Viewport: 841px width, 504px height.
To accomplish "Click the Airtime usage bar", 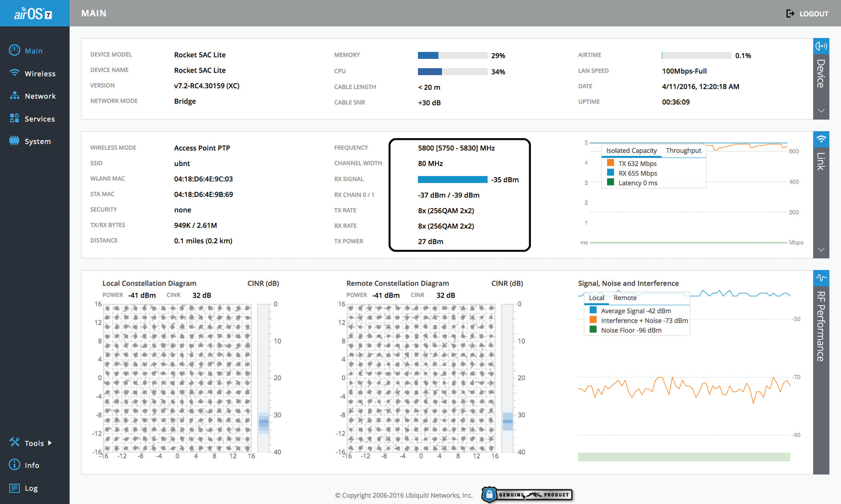I will click(x=696, y=55).
